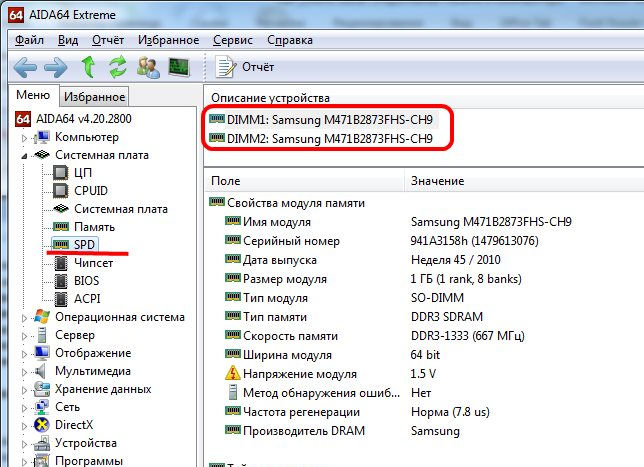Screen dimensions: 644x467
Task: Expand the Устройства tree node
Action: 24,444
